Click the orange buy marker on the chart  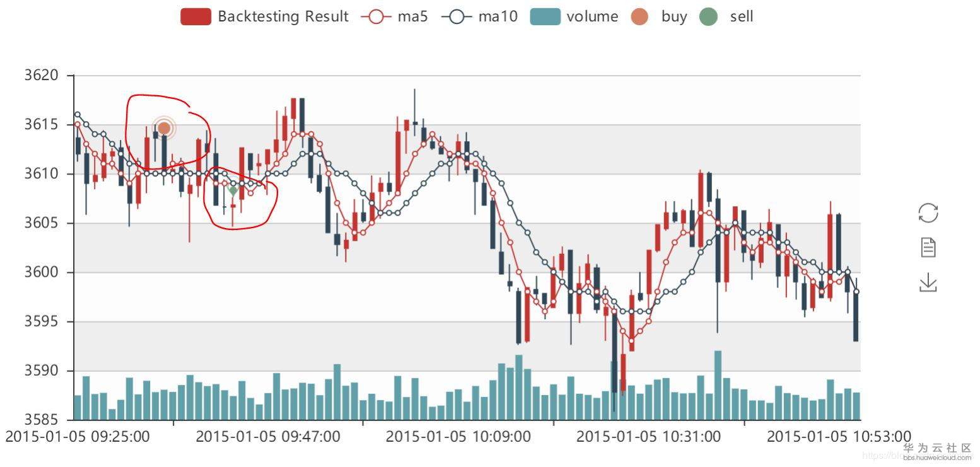tap(164, 128)
